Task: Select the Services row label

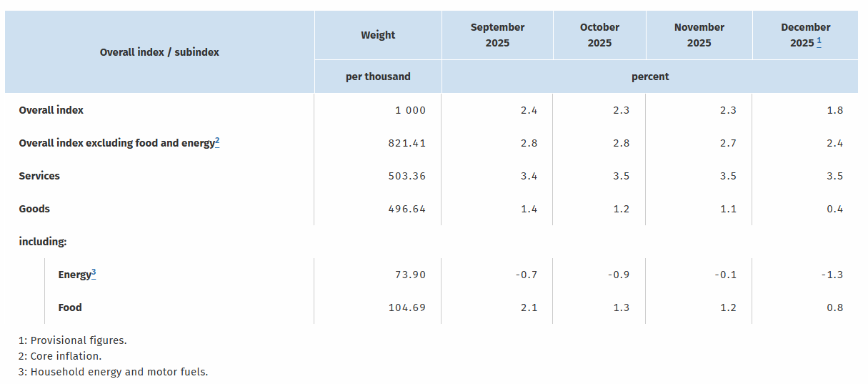Action: (39, 176)
